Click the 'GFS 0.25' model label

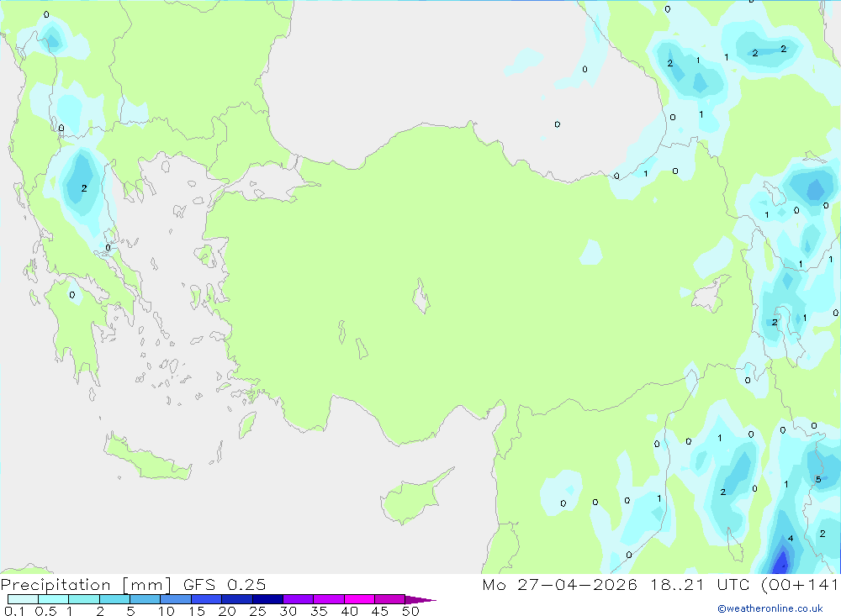click(225, 585)
